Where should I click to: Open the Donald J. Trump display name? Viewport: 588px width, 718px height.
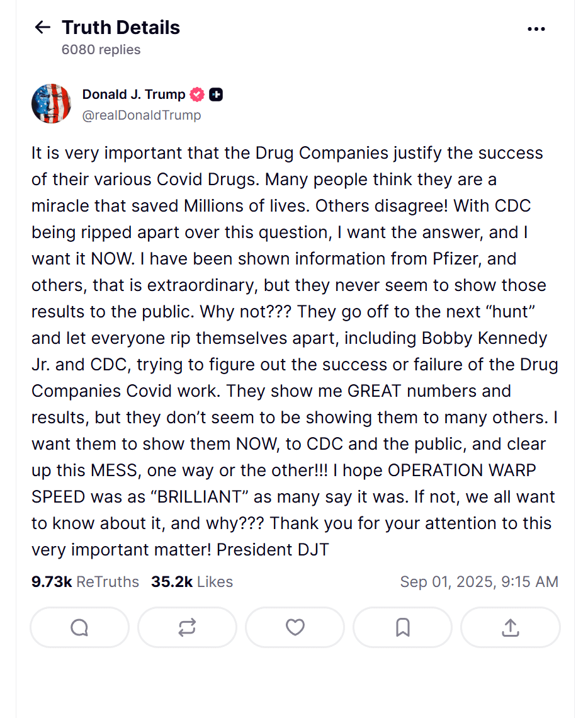pyautogui.click(x=133, y=94)
